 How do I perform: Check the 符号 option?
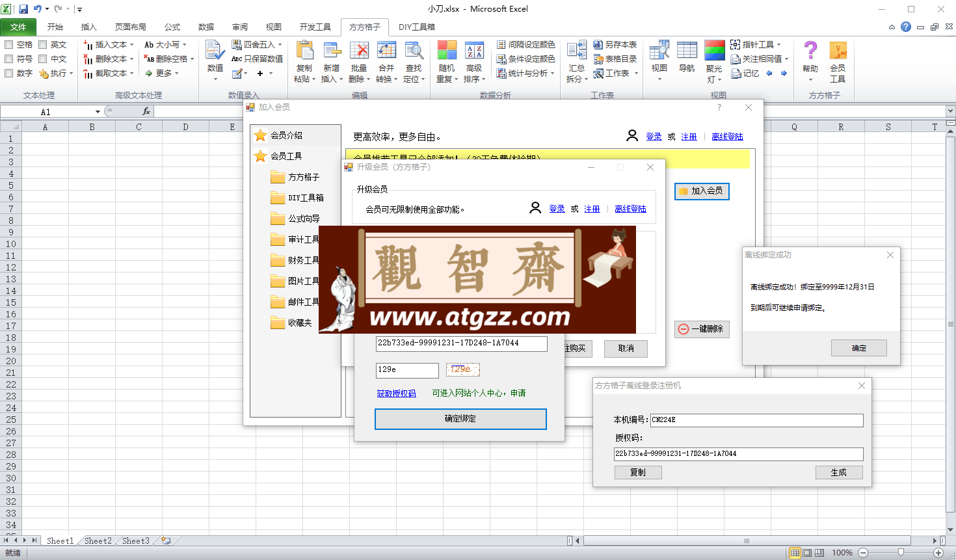[x=9, y=59]
